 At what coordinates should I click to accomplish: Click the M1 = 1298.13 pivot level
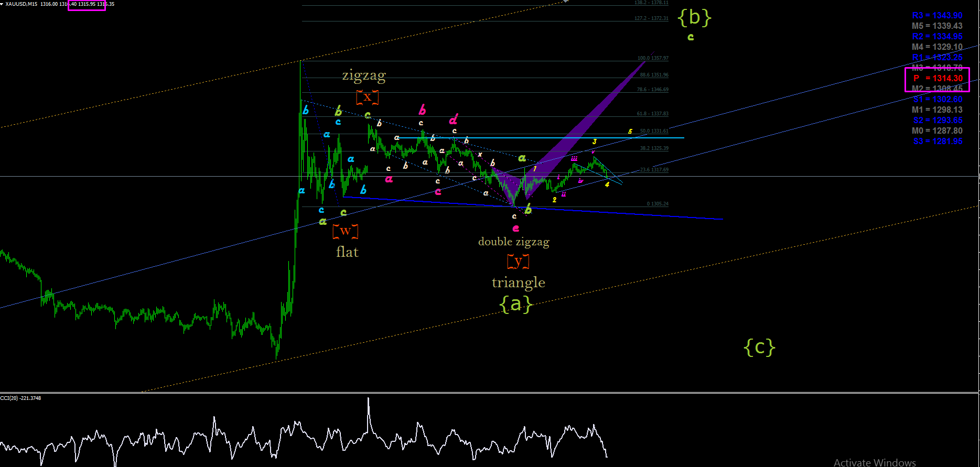pyautogui.click(x=937, y=110)
